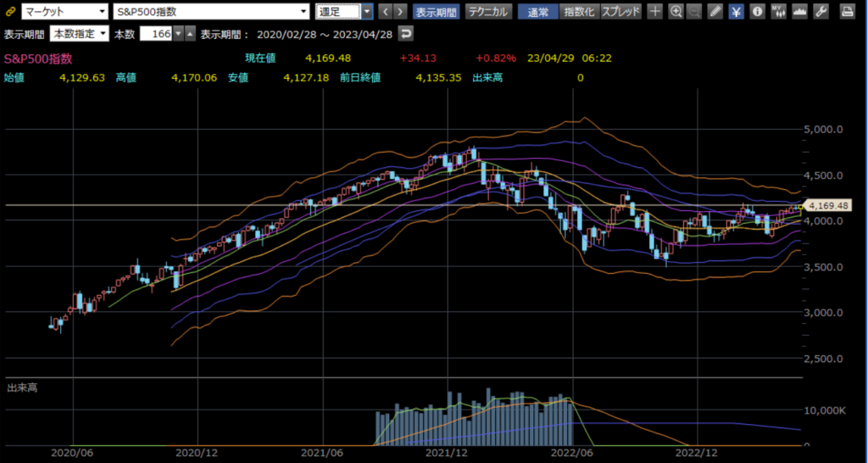
Task: Reset the display period with return arrow
Action: (x=406, y=34)
